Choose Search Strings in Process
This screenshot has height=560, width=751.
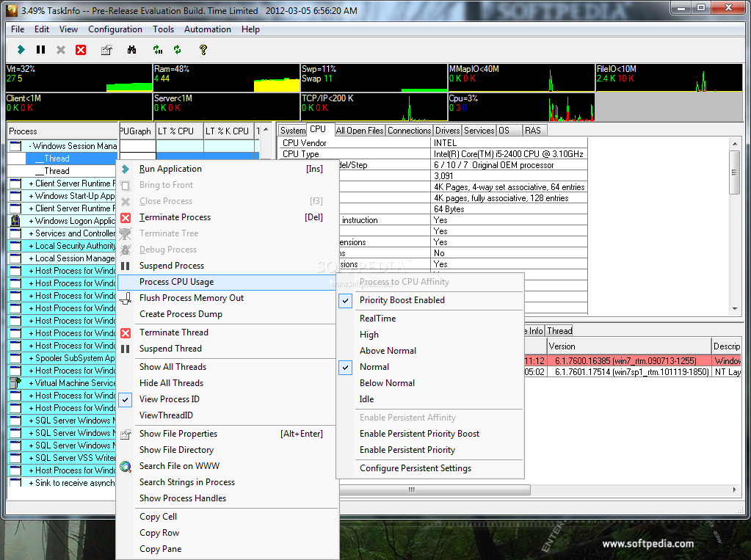point(186,482)
